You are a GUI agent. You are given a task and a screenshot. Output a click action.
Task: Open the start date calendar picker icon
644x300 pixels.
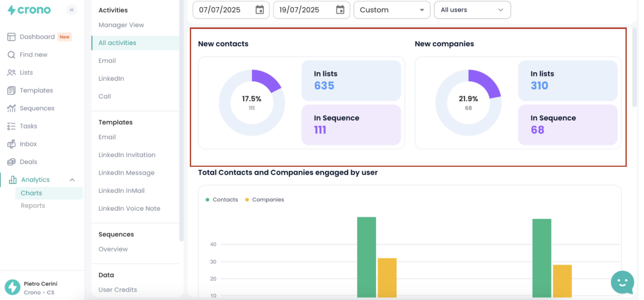pos(260,10)
